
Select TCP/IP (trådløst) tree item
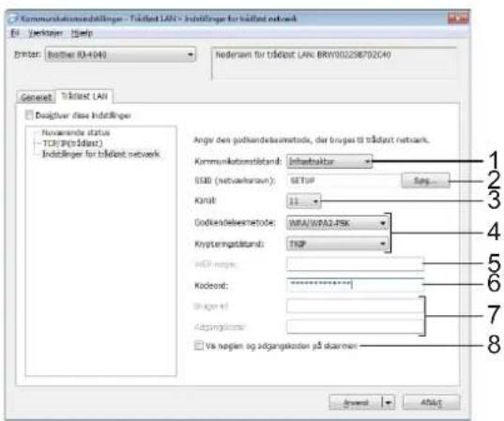[72, 143]
